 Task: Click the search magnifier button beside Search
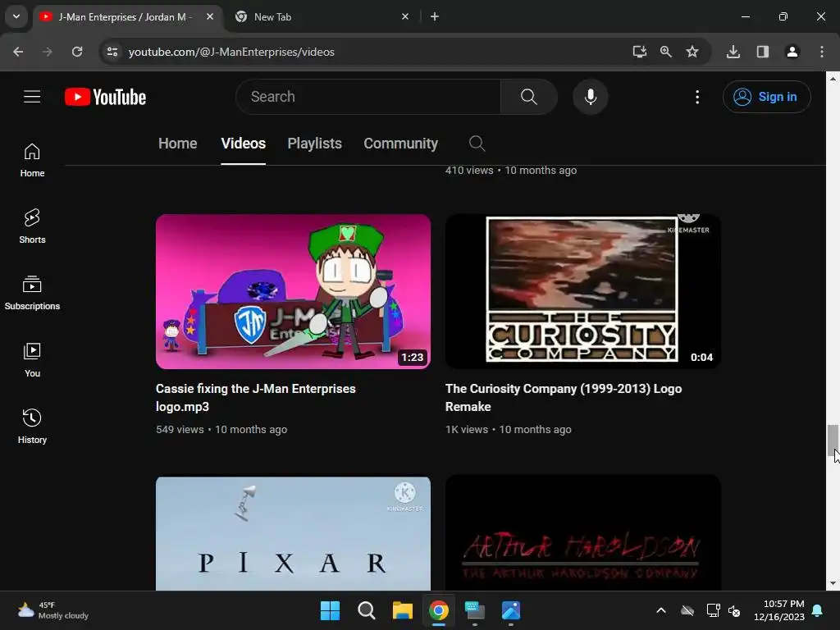click(529, 97)
